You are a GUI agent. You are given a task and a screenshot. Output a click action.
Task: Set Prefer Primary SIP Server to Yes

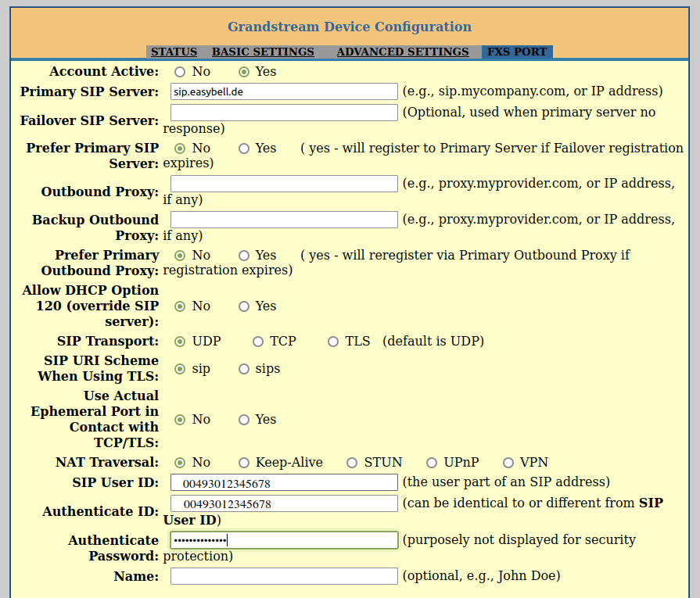tap(244, 148)
